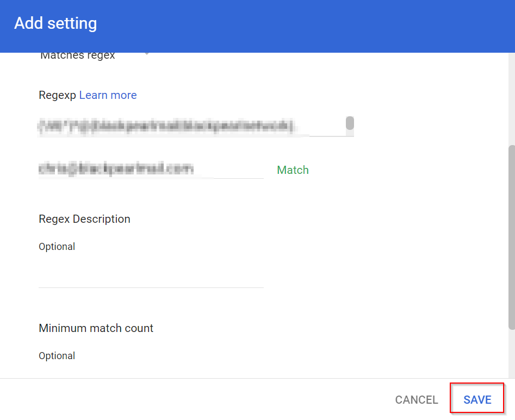The height and width of the screenshot is (420, 515).
Task: Click the "Add setting" dialog title
Action: [55, 23]
